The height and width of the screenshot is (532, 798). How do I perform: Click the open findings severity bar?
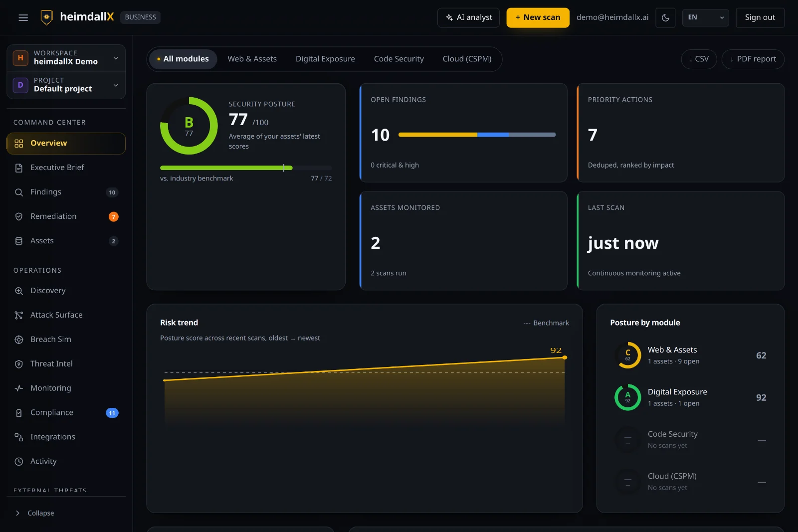click(477, 135)
